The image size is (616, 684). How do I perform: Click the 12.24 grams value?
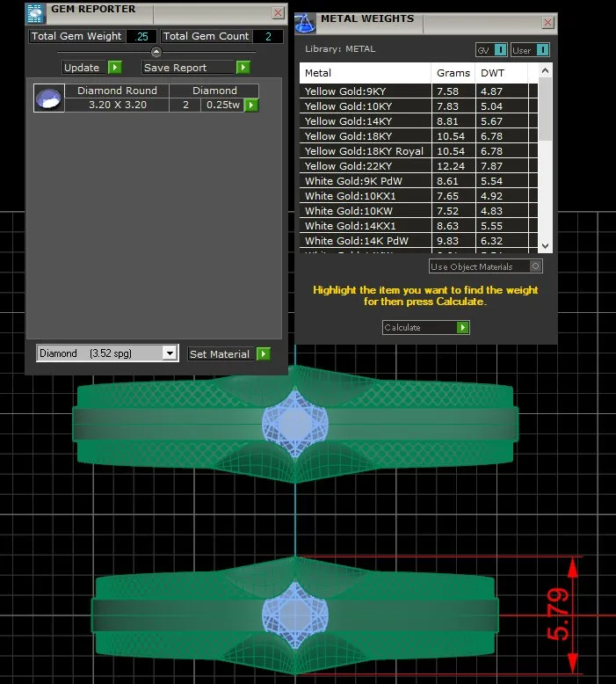tap(450, 166)
